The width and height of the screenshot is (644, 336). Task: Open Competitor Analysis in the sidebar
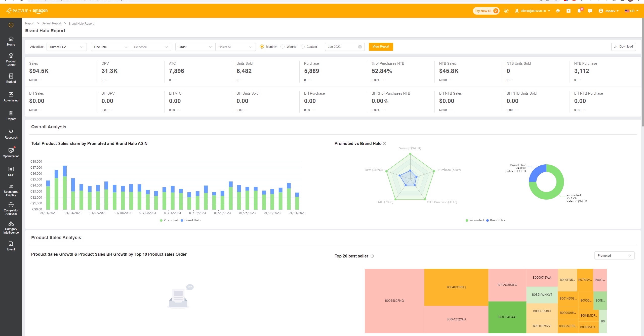[11, 209]
